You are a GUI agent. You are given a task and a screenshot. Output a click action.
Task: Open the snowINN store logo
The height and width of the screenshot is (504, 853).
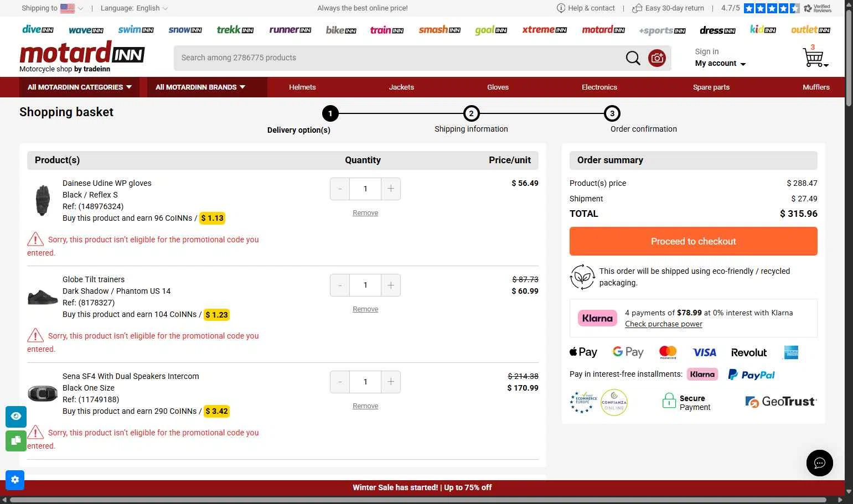click(x=185, y=30)
